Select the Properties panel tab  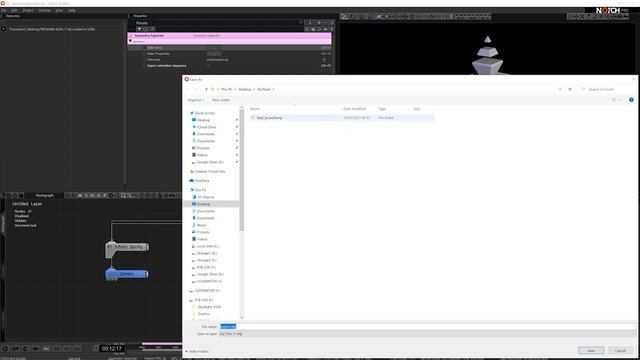[x=140, y=16]
